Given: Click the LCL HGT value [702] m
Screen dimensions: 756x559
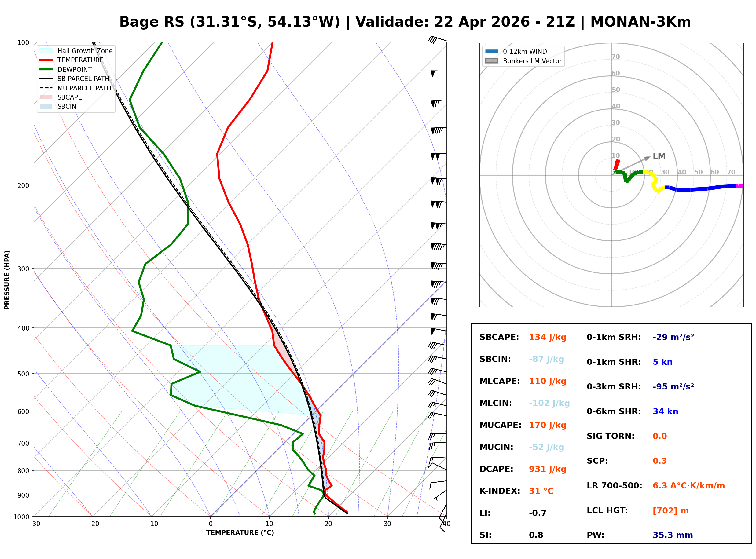Looking at the screenshot, I should (x=671, y=511).
